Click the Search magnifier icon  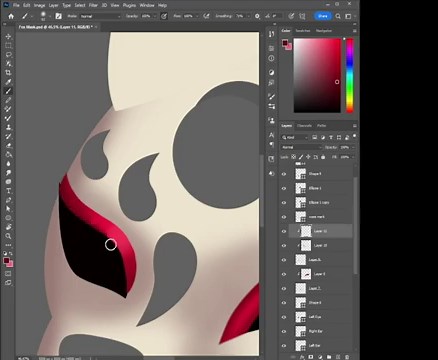point(338,16)
